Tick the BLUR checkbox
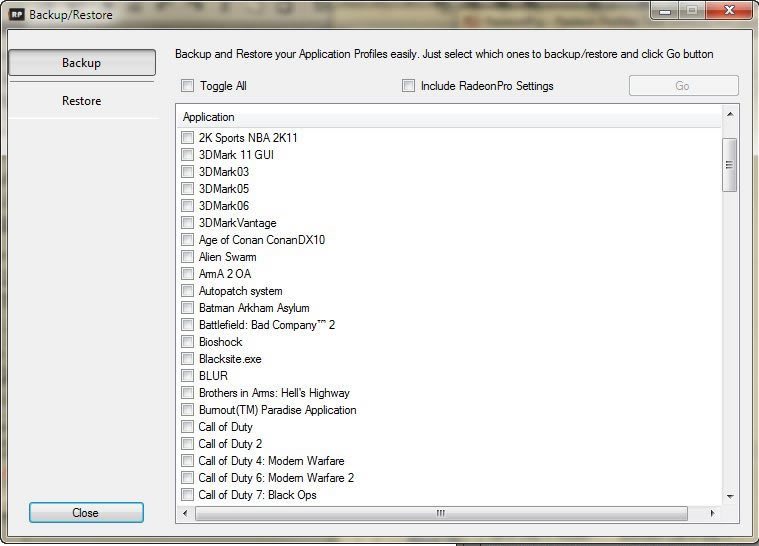Viewport: 759px width, 546px height. coord(187,376)
